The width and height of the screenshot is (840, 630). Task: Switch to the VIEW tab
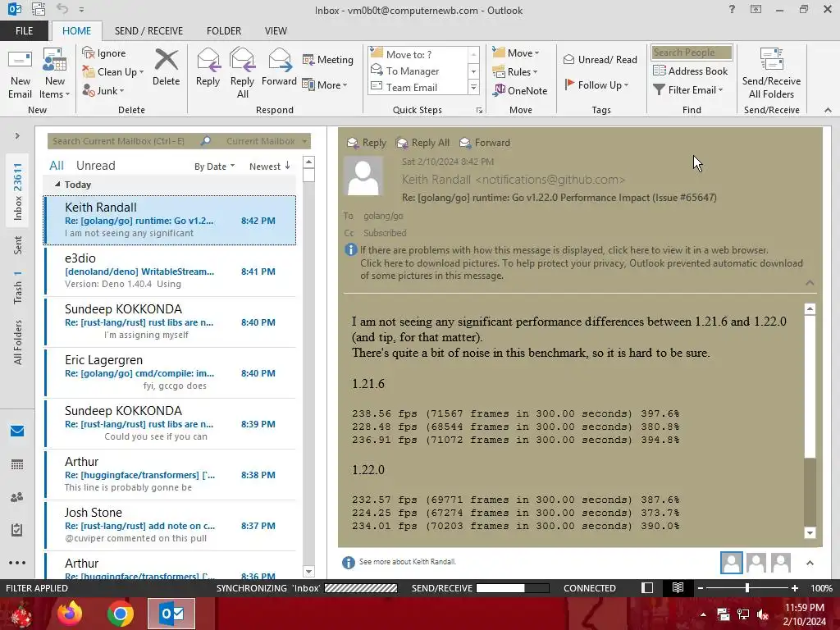[x=276, y=31]
